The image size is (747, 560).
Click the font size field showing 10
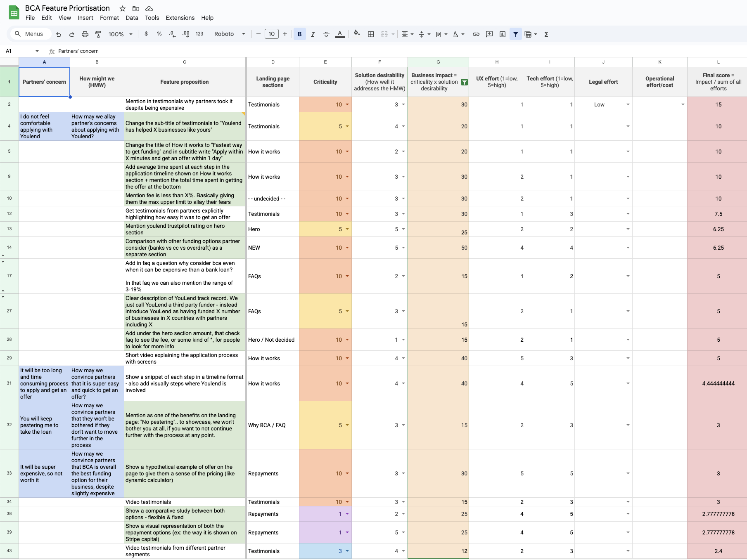pyautogui.click(x=271, y=34)
